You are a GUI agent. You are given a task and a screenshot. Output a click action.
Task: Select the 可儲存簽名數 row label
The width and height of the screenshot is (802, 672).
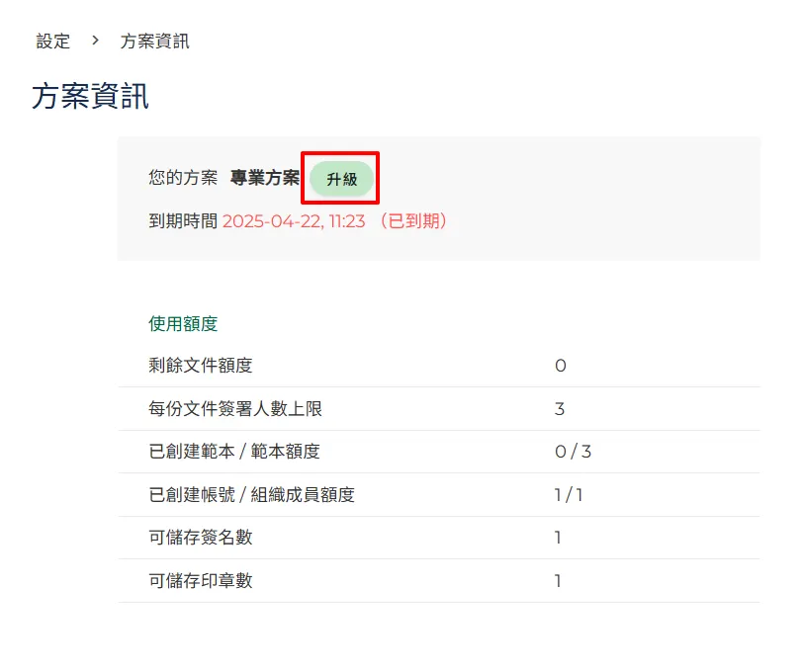tap(201, 538)
